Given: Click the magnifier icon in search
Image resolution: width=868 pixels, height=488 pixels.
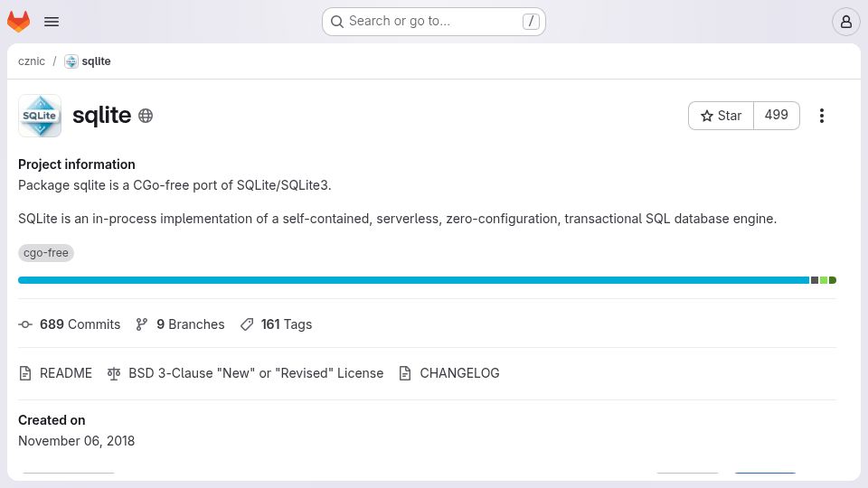Looking at the screenshot, I should 336,22.
